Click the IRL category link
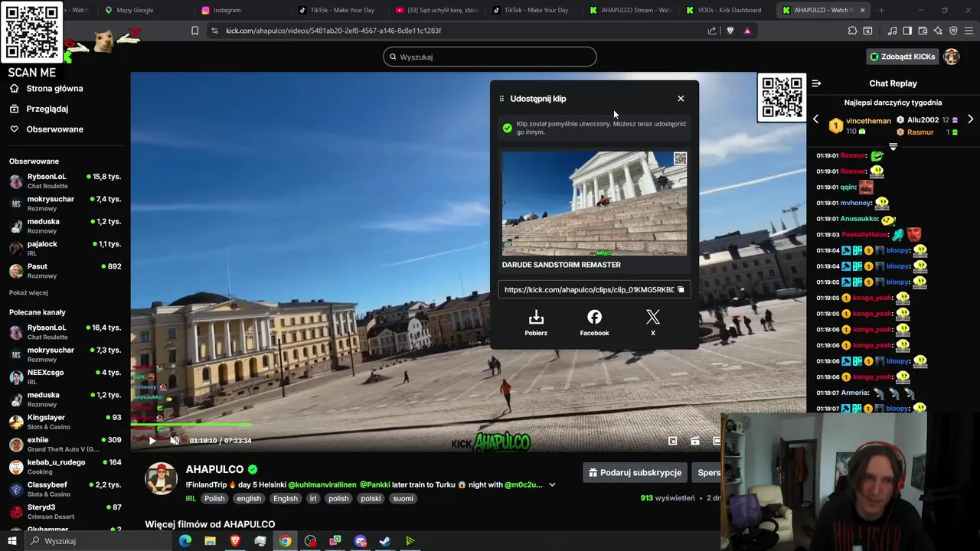Image resolution: width=980 pixels, height=551 pixels. [191, 499]
